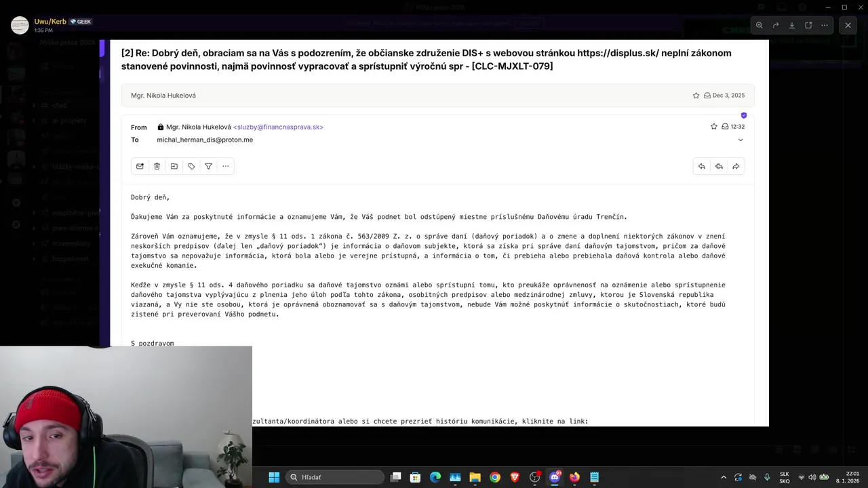Click inbox icon next to 12:32

pyautogui.click(x=725, y=127)
